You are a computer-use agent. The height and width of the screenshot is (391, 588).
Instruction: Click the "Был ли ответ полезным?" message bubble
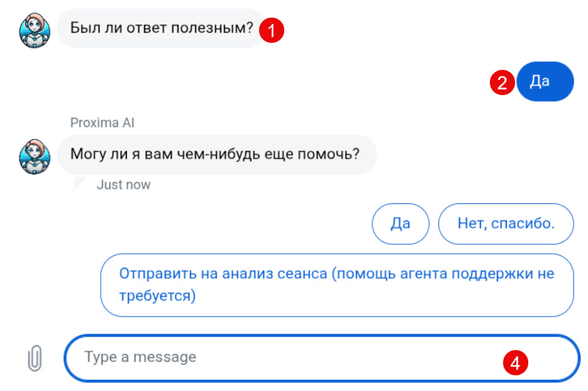point(160,28)
